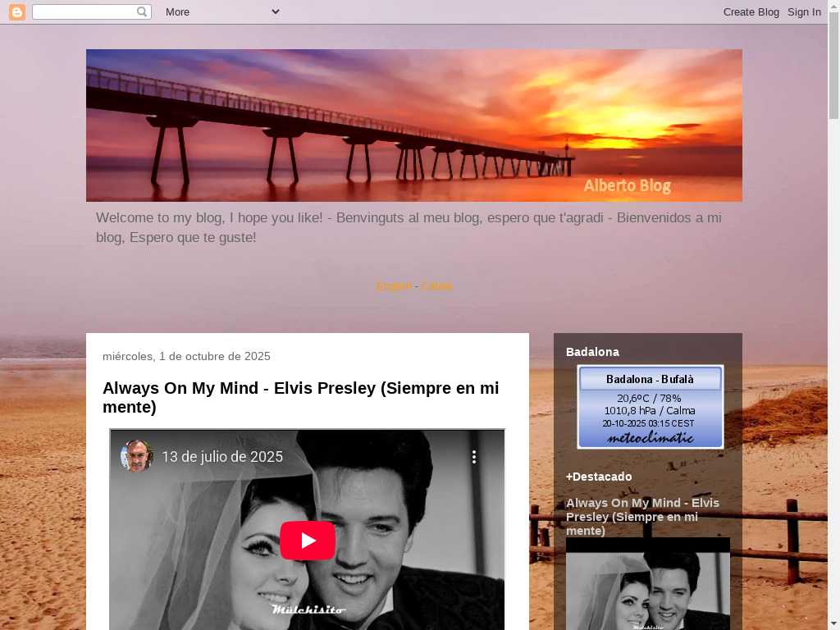
Task: Switch the blog to Català
Action: click(436, 286)
